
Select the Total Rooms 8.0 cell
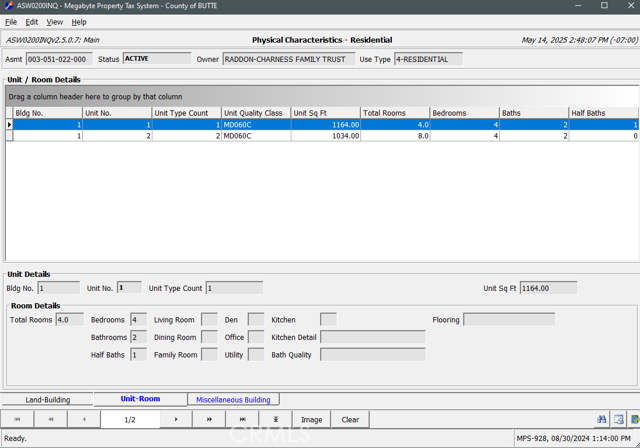click(x=395, y=136)
